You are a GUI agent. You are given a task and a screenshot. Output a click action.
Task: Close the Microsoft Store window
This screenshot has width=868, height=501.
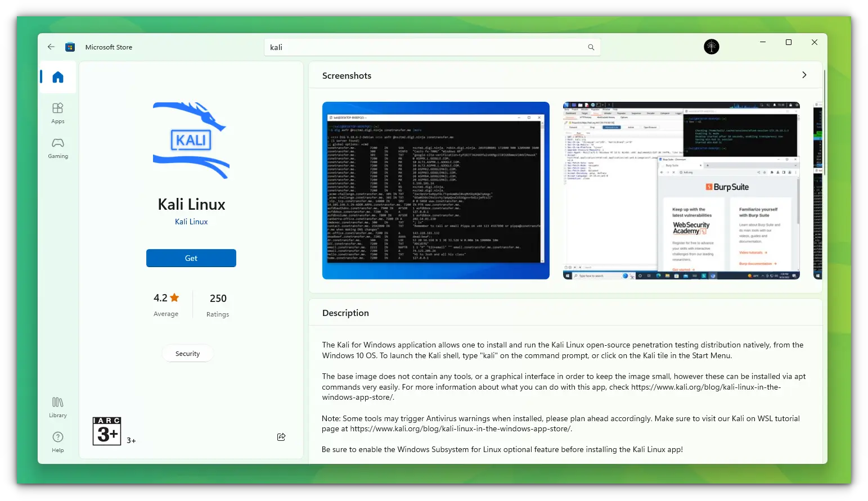815,42
